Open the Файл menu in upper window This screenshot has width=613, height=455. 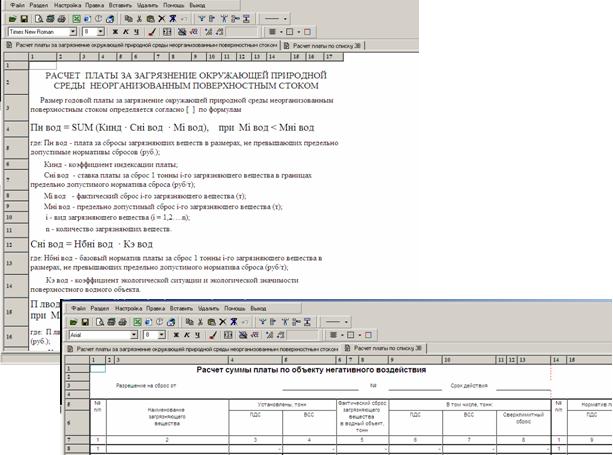16,5
